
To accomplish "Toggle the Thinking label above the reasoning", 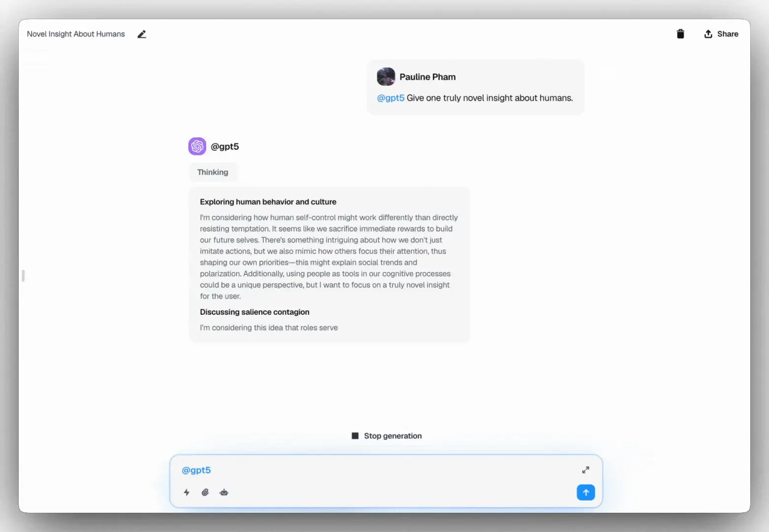I will coord(213,172).
